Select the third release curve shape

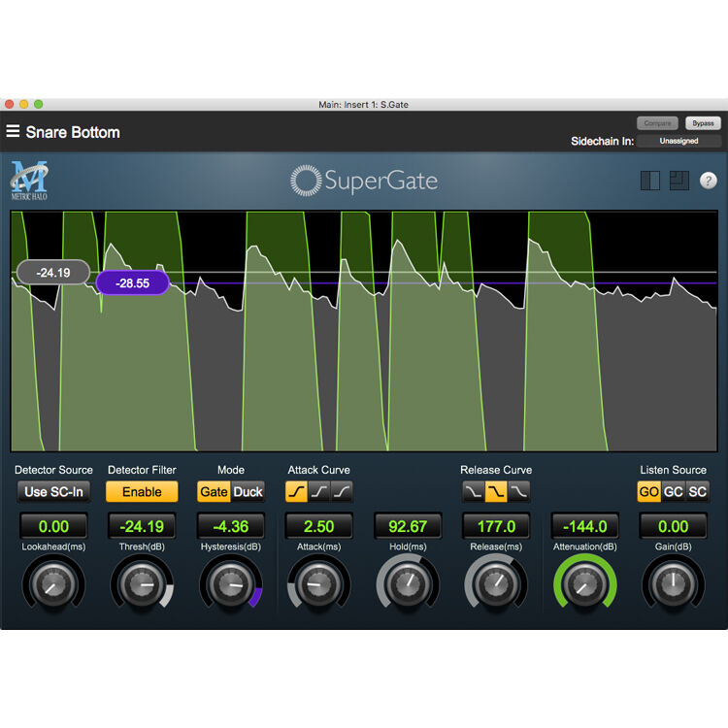[x=518, y=492]
